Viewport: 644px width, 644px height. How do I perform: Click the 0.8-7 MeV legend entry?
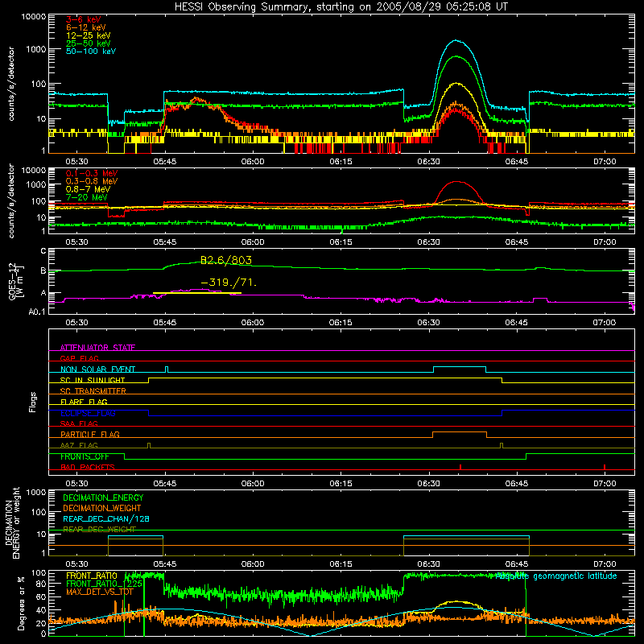[x=88, y=189]
